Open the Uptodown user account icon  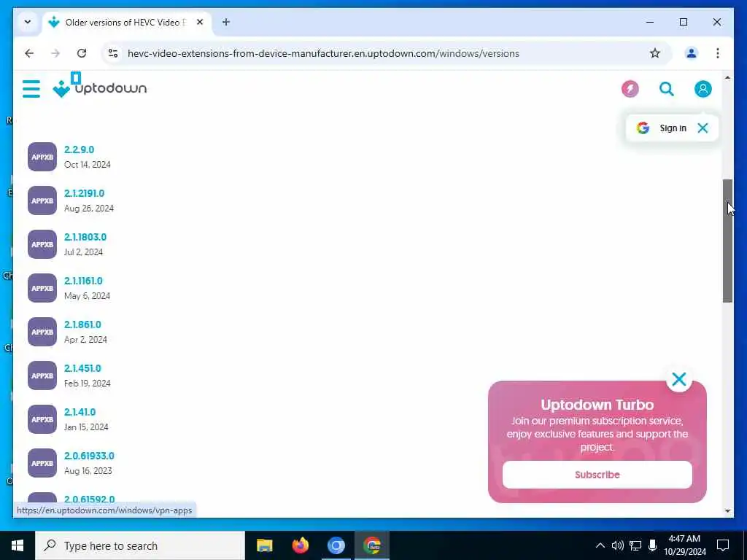click(x=703, y=88)
